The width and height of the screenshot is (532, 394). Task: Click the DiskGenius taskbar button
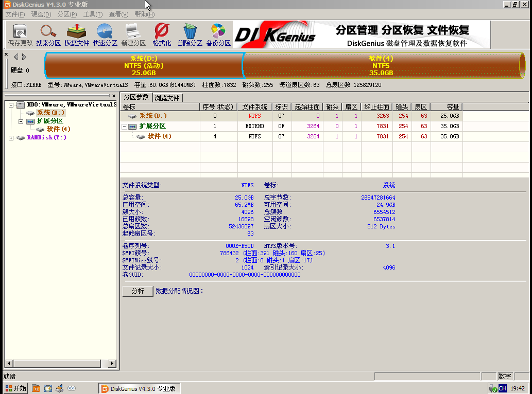point(139,388)
